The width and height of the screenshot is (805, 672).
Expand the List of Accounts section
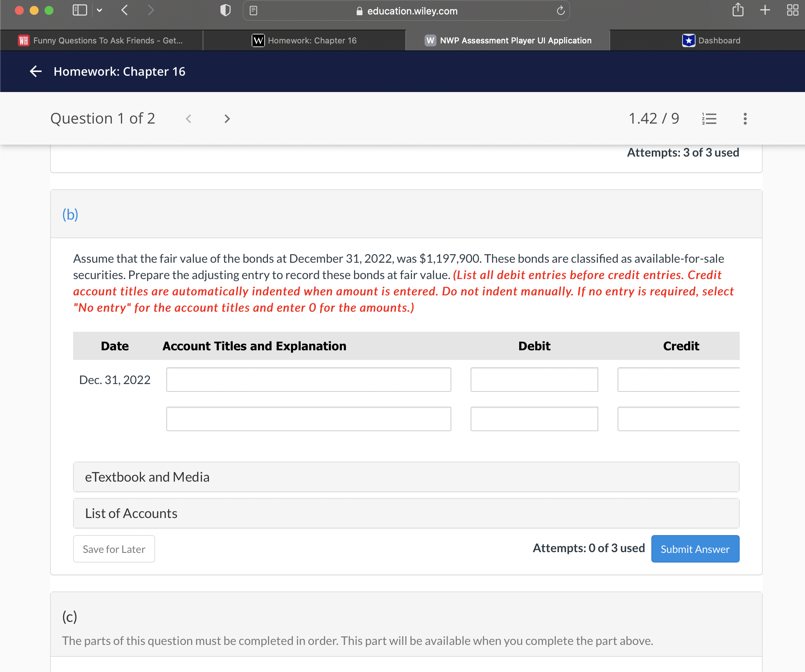[406, 513]
